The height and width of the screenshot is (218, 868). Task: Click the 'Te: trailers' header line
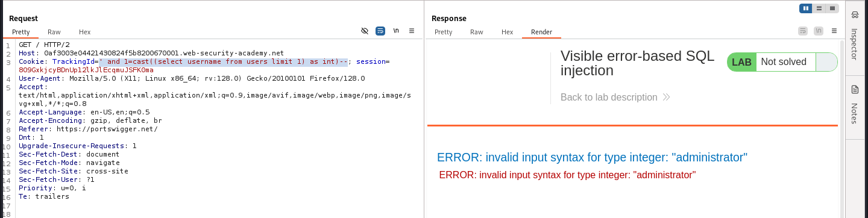point(44,196)
